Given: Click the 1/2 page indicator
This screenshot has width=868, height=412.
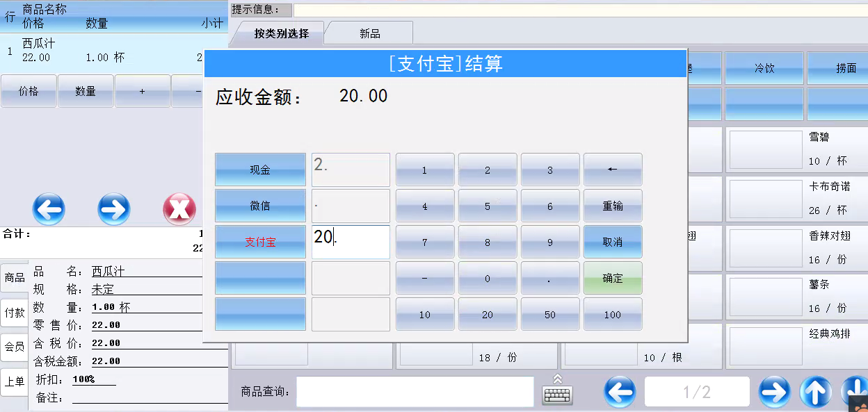Looking at the screenshot, I should click(x=697, y=392).
